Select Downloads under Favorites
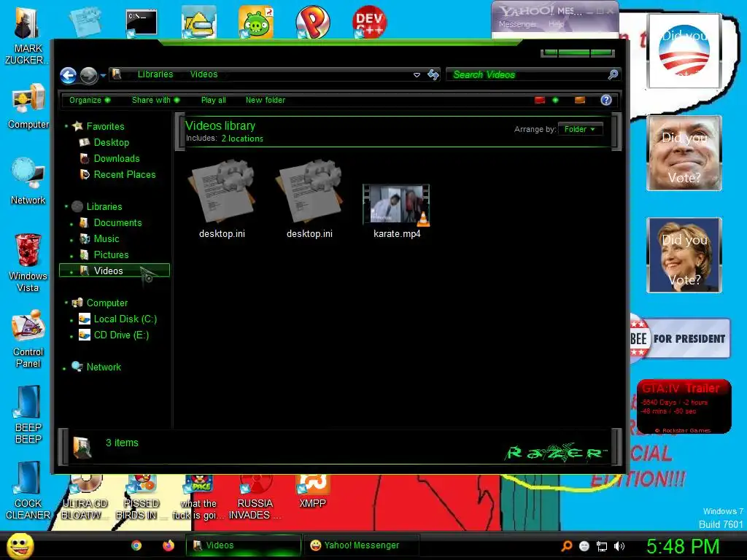The height and width of the screenshot is (560, 747). 117,158
